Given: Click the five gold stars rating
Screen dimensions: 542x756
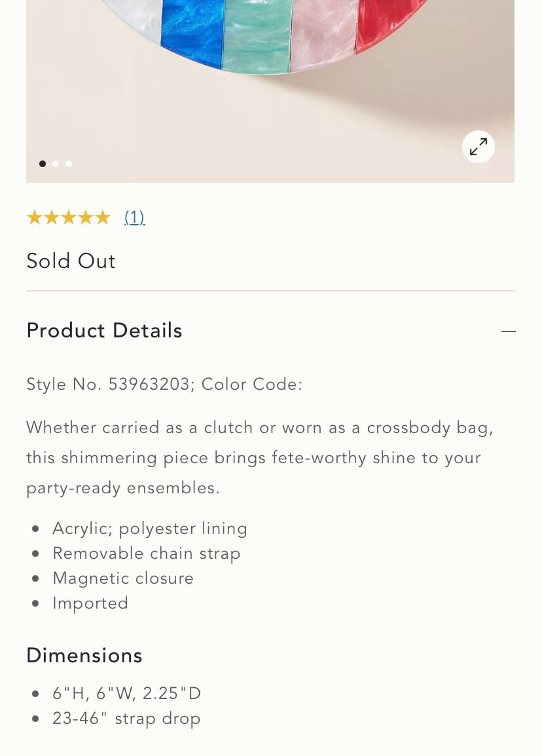Looking at the screenshot, I should [69, 217].
